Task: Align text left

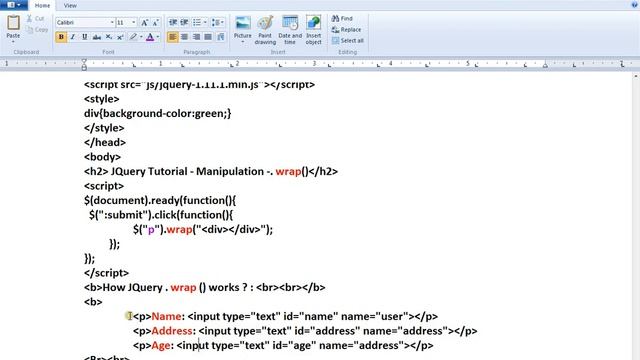Action: click(x=173, y=37)
